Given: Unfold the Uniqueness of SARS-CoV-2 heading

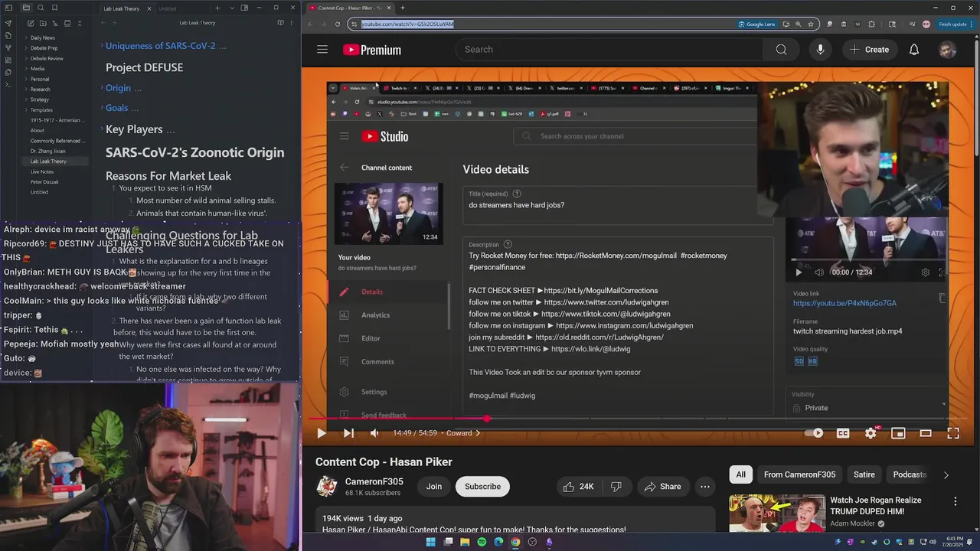Looking at the screenshot, I should [x=102, y=46].
